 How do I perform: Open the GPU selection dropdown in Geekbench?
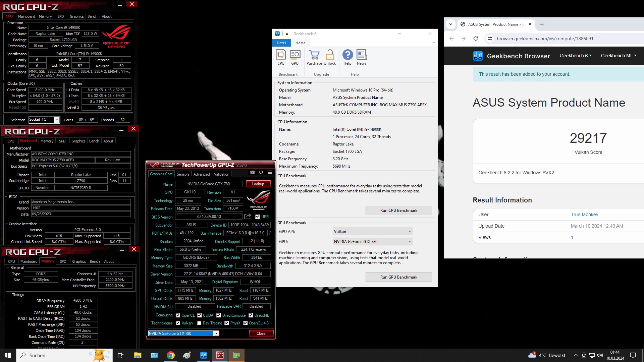point(373,242)
